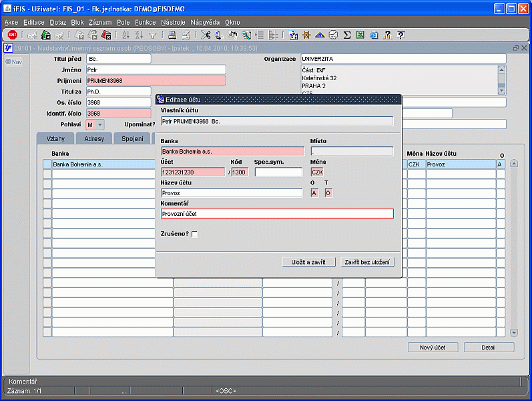Open the Nástroje menu

tap(173, 23)
